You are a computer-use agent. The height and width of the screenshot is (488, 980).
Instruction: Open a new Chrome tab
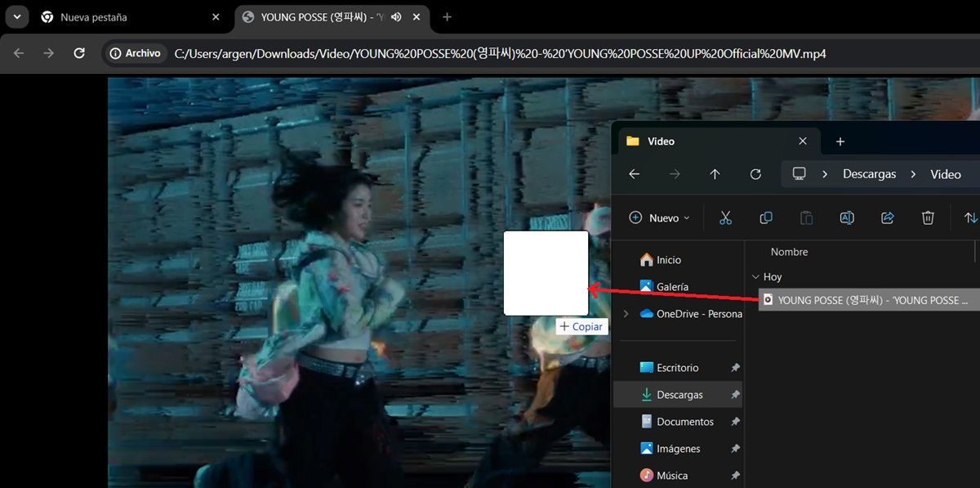pyautogui.click(x=447, y=17)
